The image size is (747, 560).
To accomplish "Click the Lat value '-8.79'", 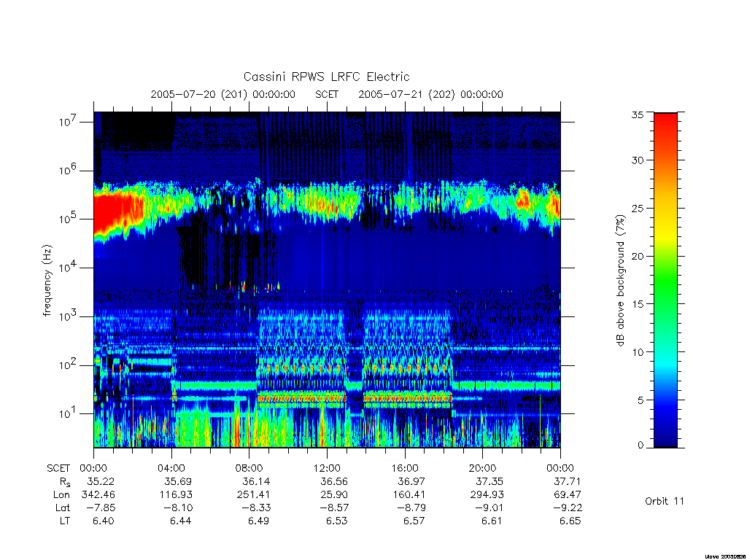I will click(x=411, y=507).
